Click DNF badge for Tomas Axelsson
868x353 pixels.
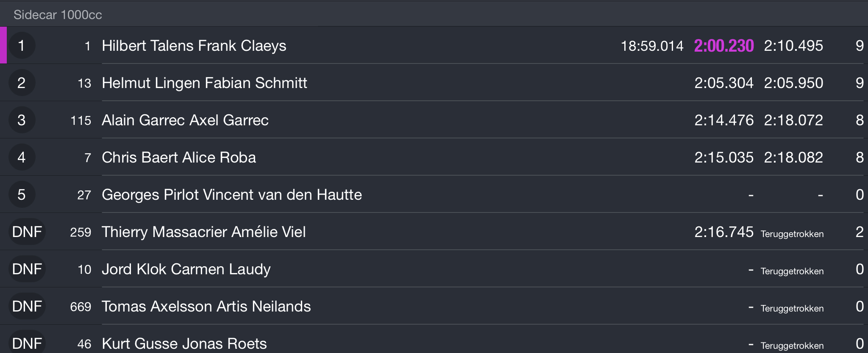point(27,306)
